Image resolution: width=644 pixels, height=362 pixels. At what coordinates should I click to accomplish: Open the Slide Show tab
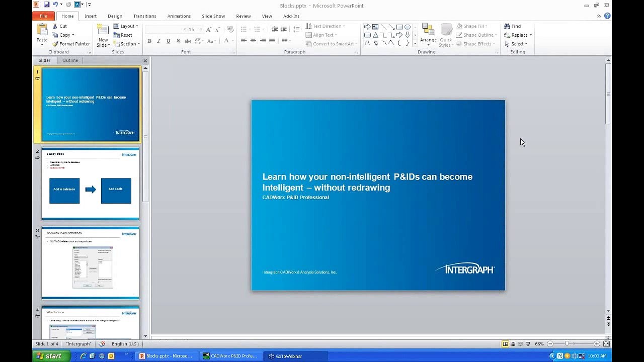point(213,16)
